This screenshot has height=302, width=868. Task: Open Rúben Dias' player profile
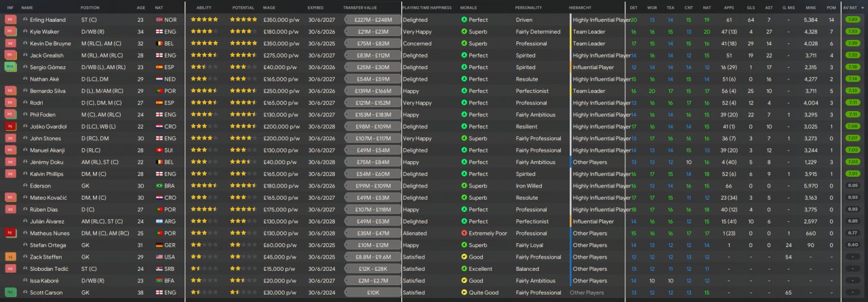click(x=45, y=209)
